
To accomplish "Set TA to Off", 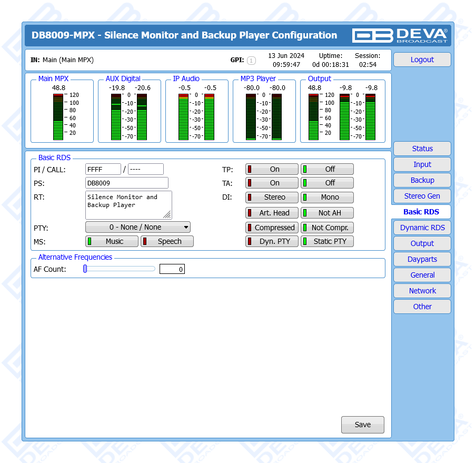I will point(327,183).
